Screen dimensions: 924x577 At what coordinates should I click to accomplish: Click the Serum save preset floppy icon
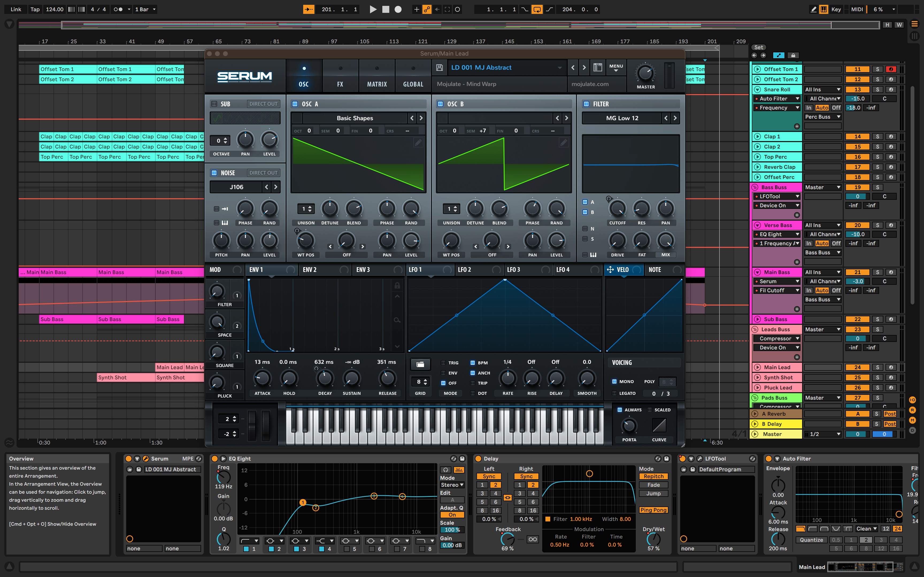tap(440, 68)
